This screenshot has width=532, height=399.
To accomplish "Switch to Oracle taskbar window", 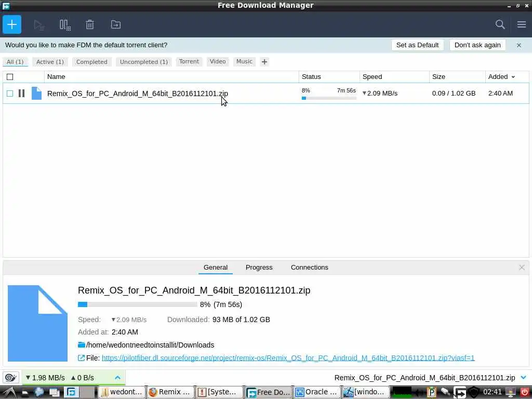I will point(316,392).
